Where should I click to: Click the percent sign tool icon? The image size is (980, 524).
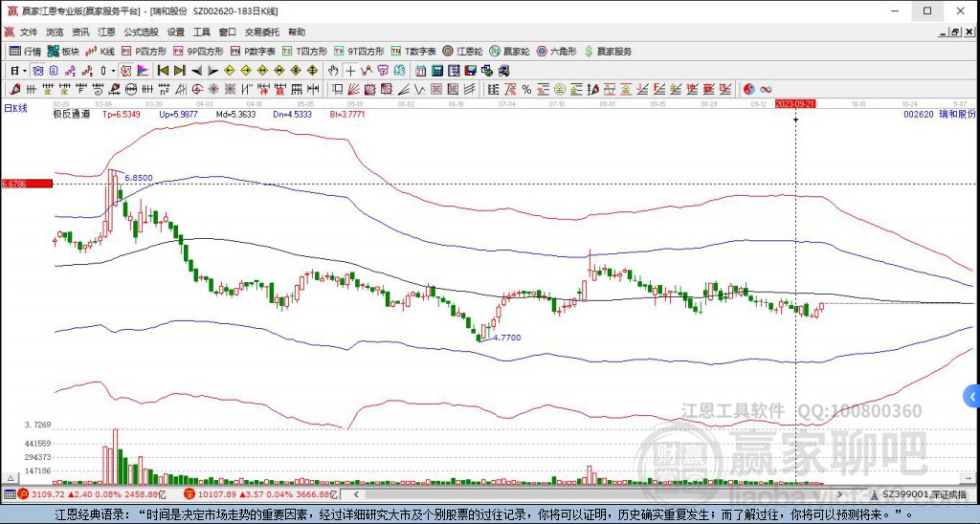[527, 89]
